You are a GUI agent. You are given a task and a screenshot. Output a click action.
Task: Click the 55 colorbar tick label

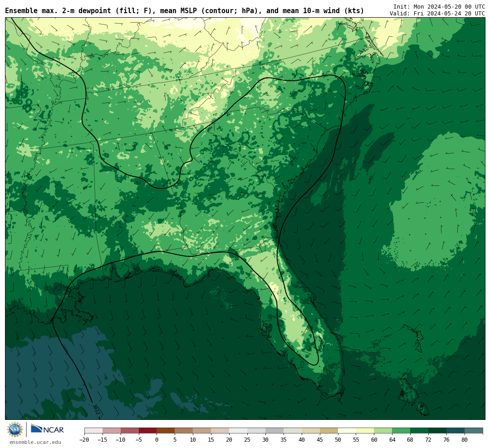pyautogui.click(x=356, y=440)
